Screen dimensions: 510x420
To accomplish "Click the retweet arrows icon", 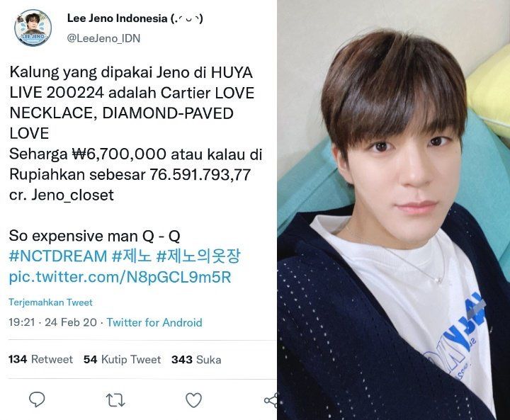I will pos(115,400).
